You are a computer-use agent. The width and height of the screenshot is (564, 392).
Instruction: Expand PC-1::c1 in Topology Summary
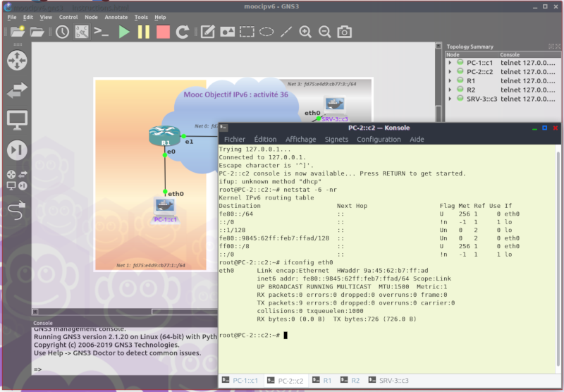(x=450, y=63)
